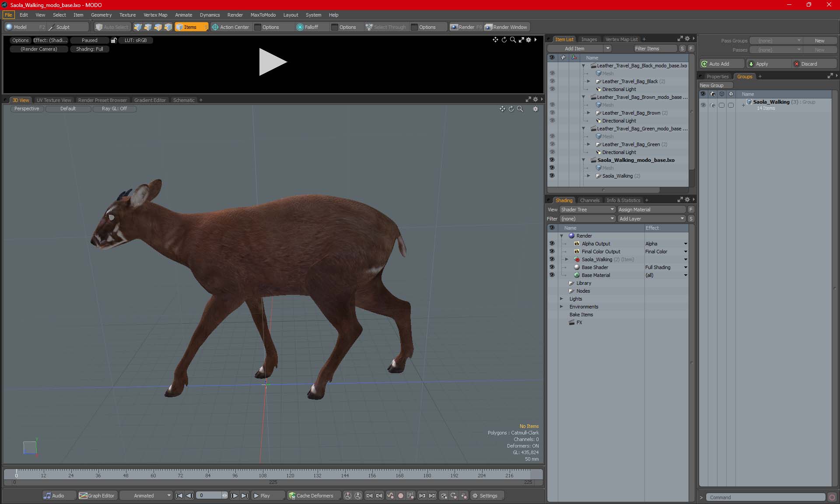Click the 3D viewport rotate icon
This screenshot has height=504, width=840.
[511, 109]
